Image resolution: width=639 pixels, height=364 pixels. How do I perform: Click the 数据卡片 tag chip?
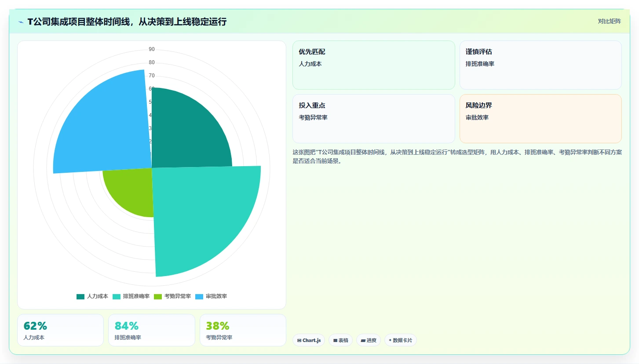[x=401, y=340]
